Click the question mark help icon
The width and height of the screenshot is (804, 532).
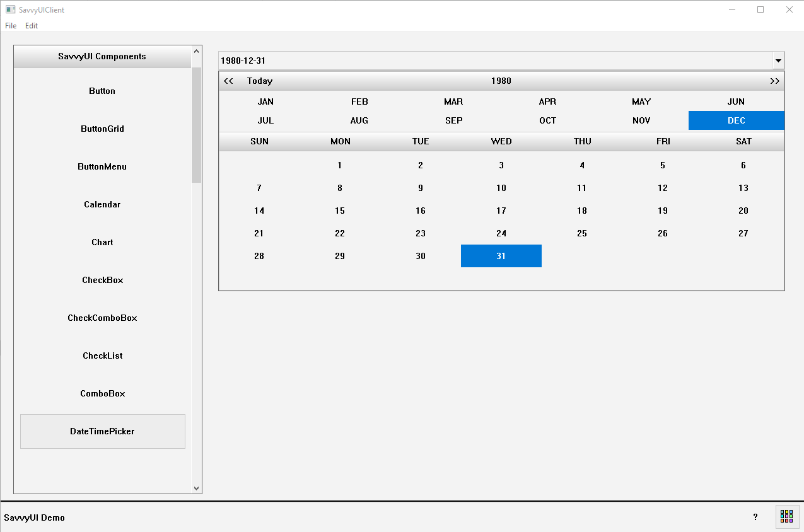[755, 517]
